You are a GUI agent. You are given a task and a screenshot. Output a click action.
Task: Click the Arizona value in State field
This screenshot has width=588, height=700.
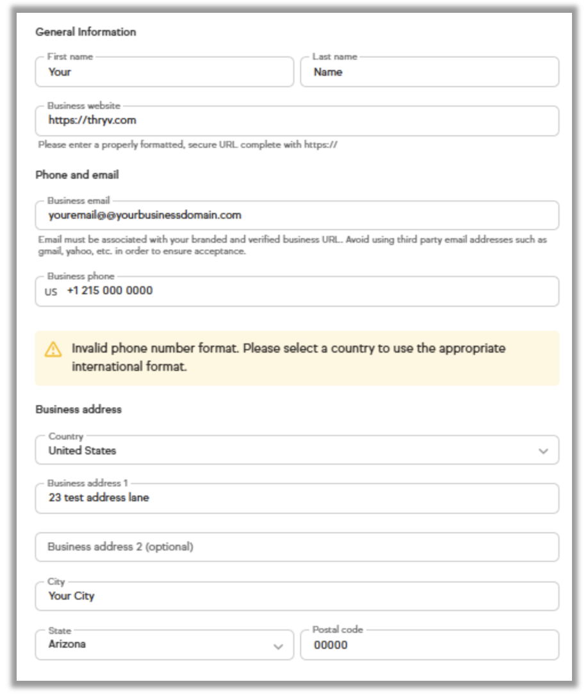pos(67,644)
